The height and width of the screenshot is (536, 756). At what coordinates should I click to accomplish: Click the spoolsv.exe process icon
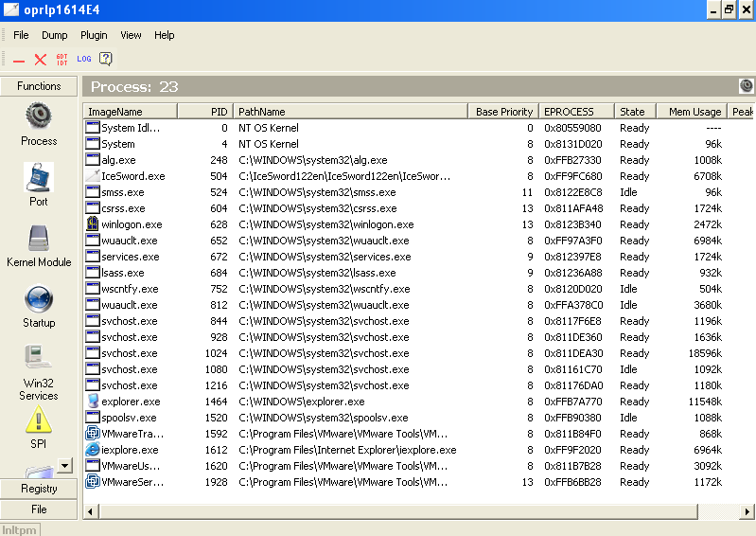point(93,418)
